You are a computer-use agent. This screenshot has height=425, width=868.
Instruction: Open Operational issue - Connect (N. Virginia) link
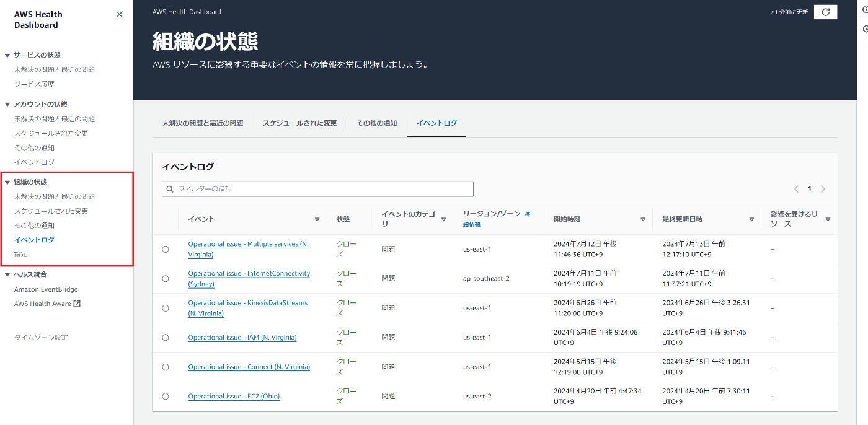click(x=249, y=367)
